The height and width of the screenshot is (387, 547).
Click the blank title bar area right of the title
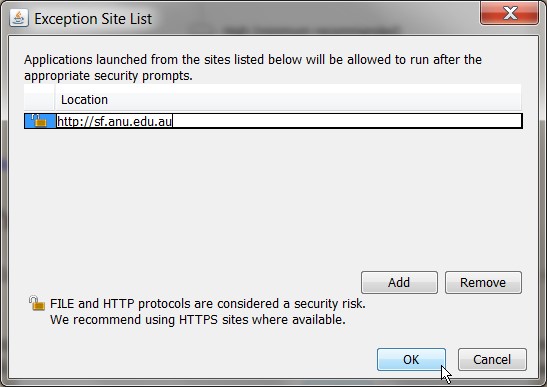tap(314, 18)
